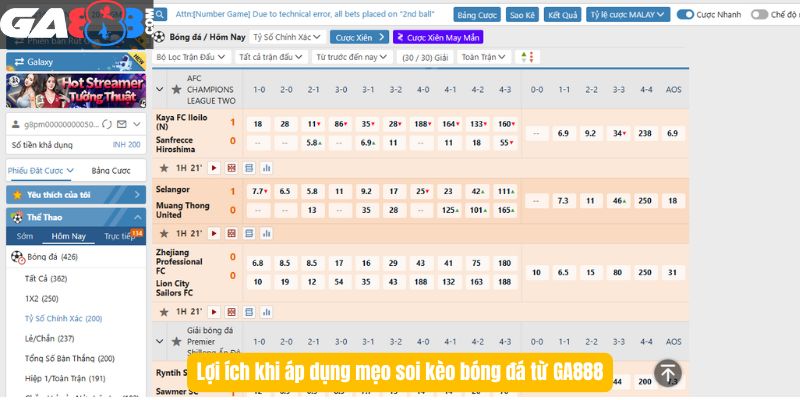Expand the Yêu thích của tôi panel
Screen dimensions: 800x400
76,194
